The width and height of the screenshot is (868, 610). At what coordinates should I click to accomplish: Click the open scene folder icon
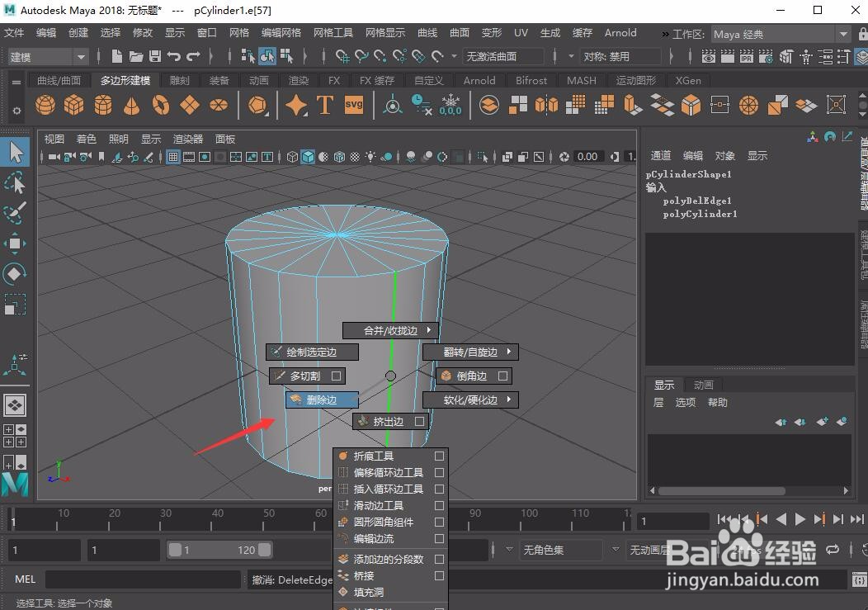[136, 56]
